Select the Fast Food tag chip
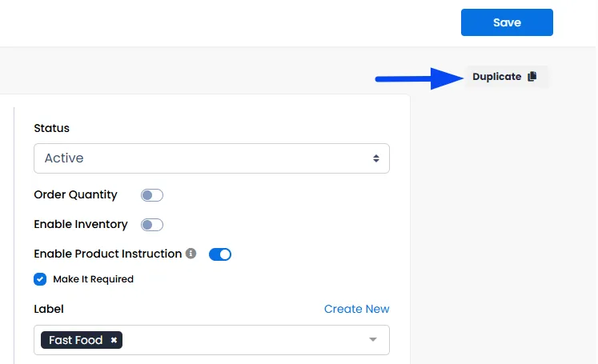The height and width of the screenshot is (364, 598). coord(75,340)
